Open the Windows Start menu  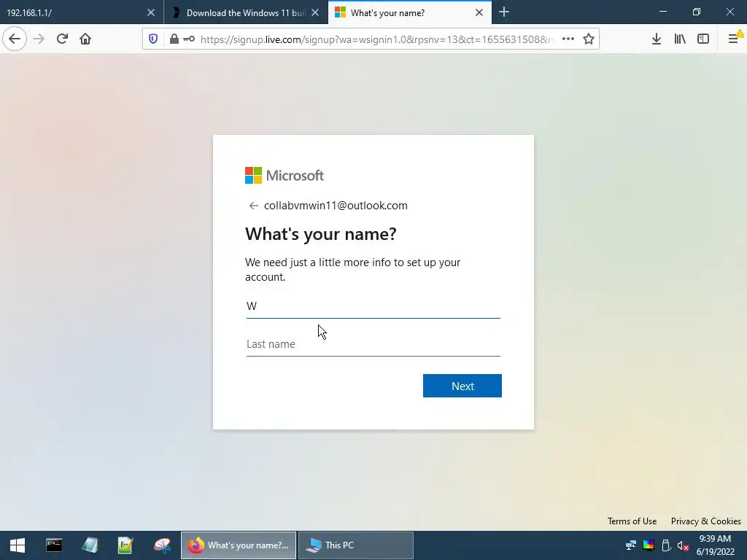coord(18,545)
